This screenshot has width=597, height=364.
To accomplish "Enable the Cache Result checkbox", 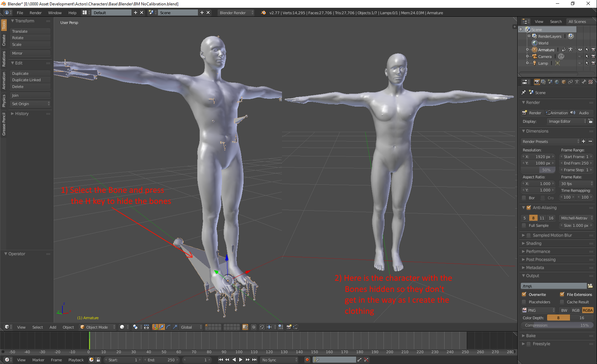I will coord(562,302).
